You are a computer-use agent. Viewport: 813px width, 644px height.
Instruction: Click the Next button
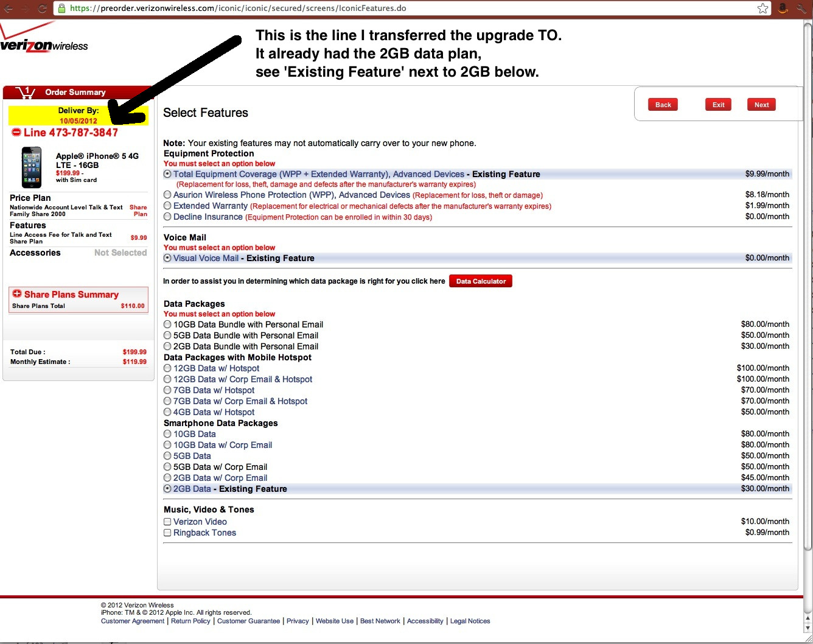(762, 105)
